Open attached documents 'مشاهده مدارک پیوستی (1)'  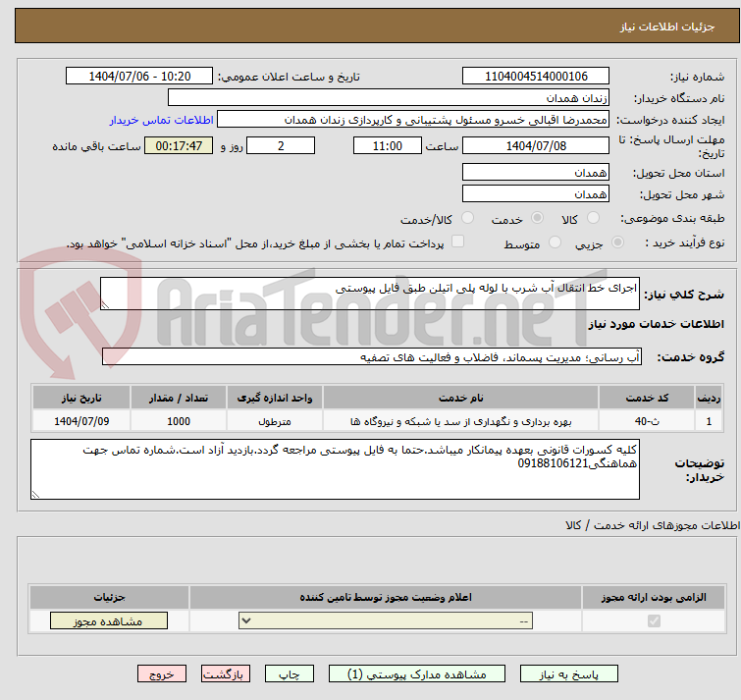click(418, 674)
